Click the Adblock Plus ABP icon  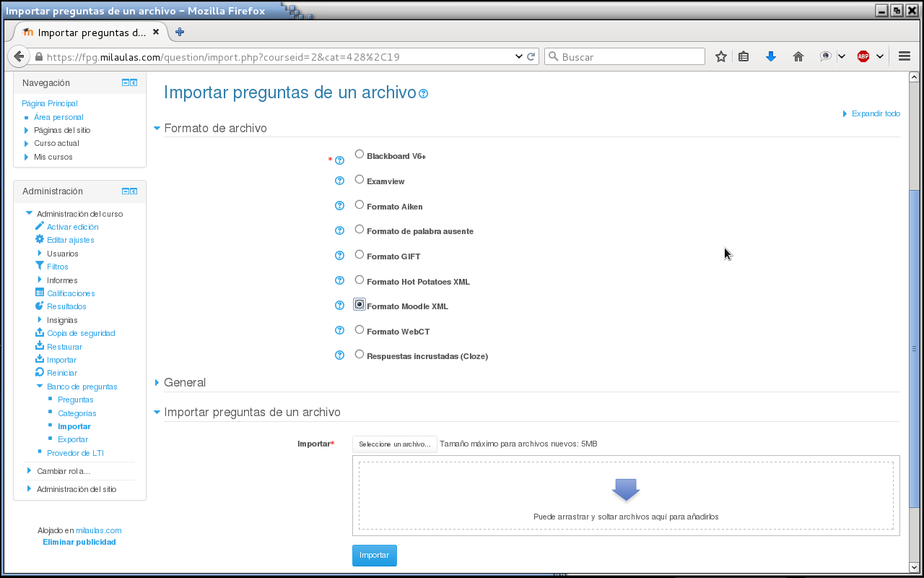863,56
